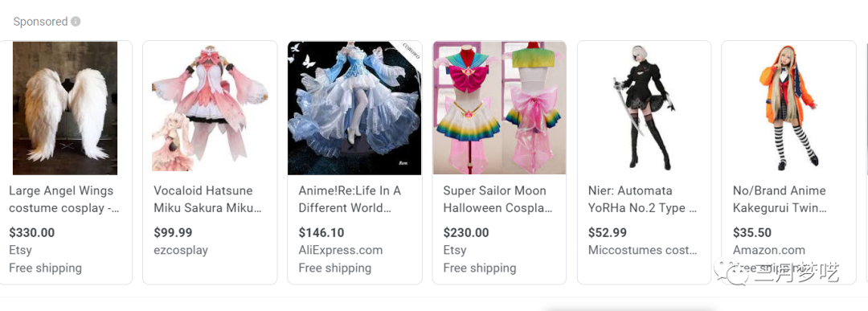This screenshot has height=311, width=868.
Task: Click the Sponsored info icon
Action: click(x=76, y=22)
